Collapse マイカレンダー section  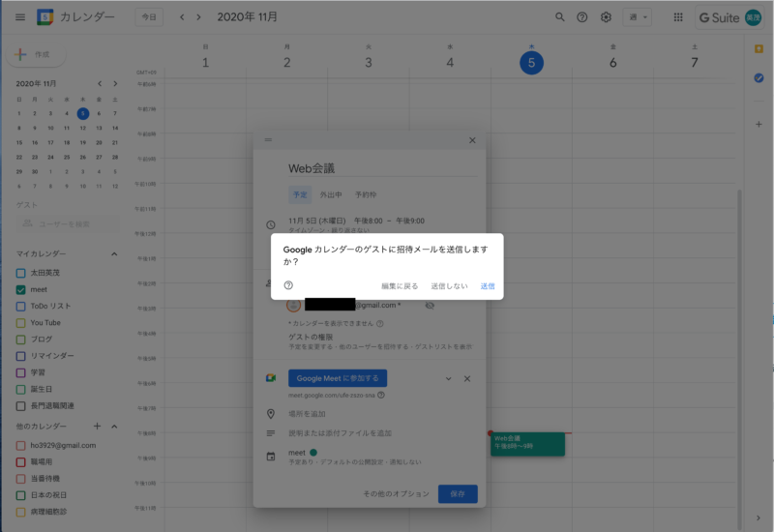(x=114, y=253)
